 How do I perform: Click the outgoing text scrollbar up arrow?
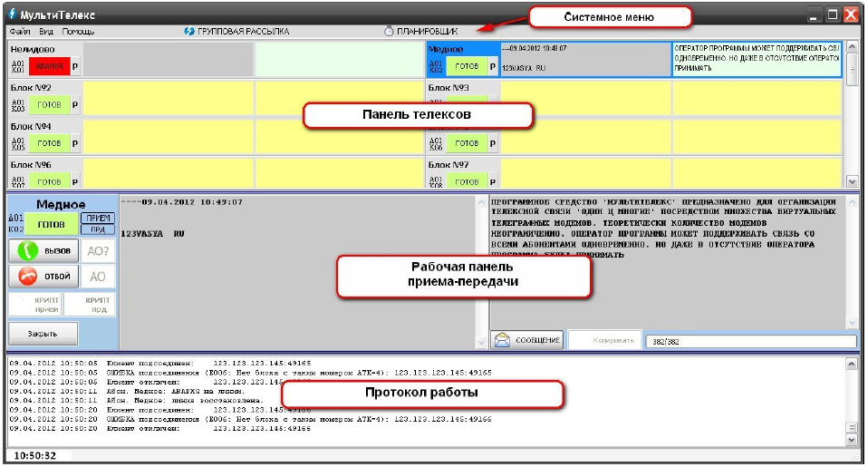pos(852,201)
